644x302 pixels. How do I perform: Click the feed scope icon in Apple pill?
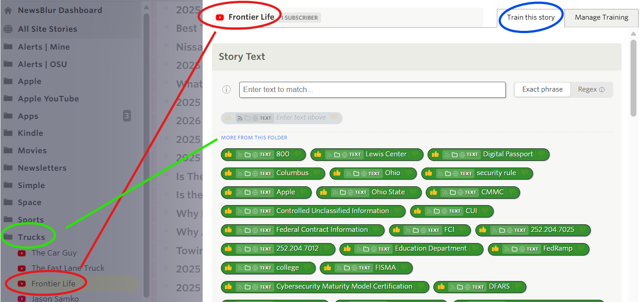pos(240,193)
